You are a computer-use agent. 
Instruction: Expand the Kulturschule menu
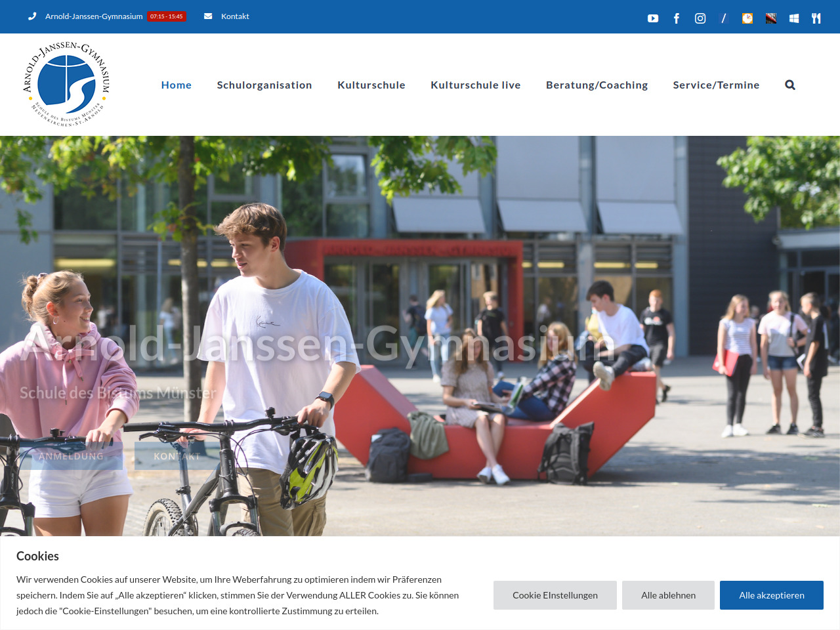pos(371,85)
